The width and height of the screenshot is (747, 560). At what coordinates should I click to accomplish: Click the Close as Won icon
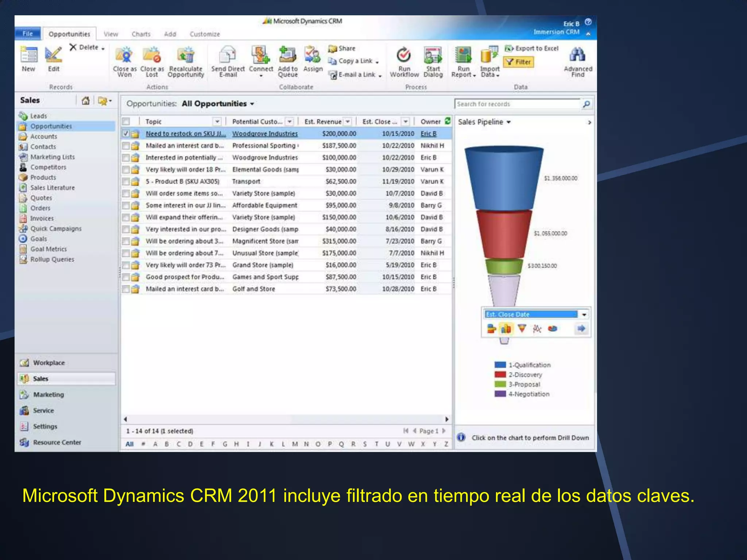point(124,55)
